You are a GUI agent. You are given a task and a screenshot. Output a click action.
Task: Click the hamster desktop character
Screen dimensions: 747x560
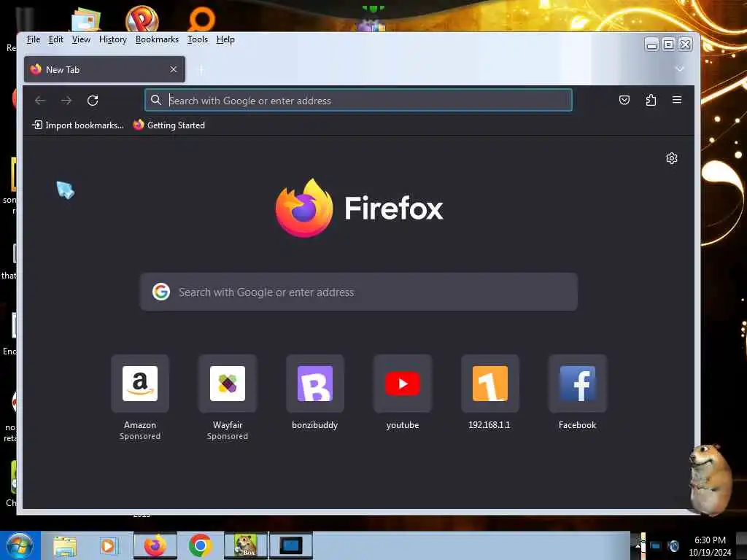[710, 480]
